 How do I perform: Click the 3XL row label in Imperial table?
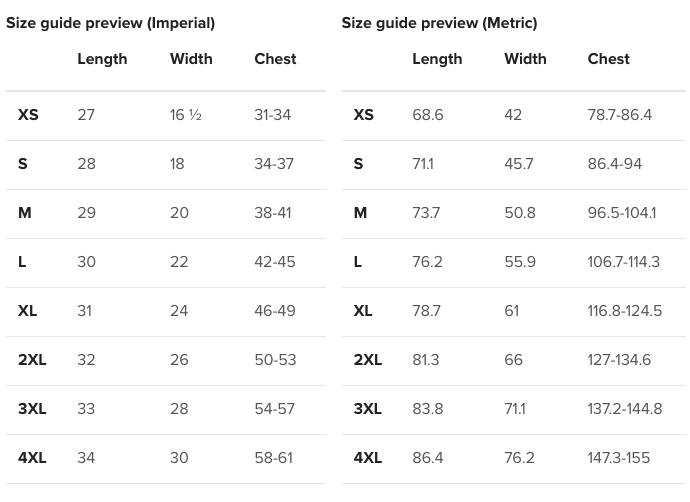point(32,409)
